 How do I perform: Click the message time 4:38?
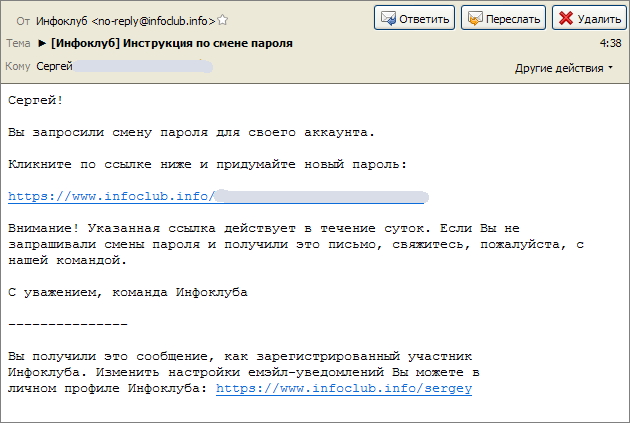(610, 44)
